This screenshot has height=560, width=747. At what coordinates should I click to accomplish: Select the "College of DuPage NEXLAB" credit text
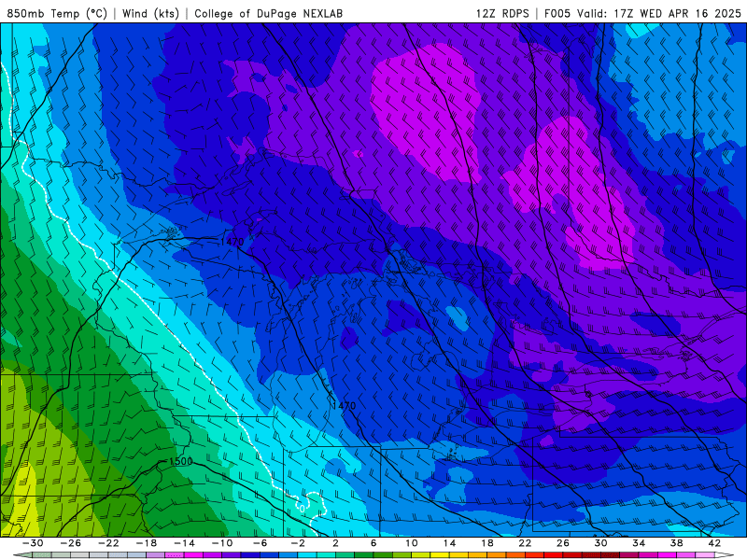tap(268, 13)
